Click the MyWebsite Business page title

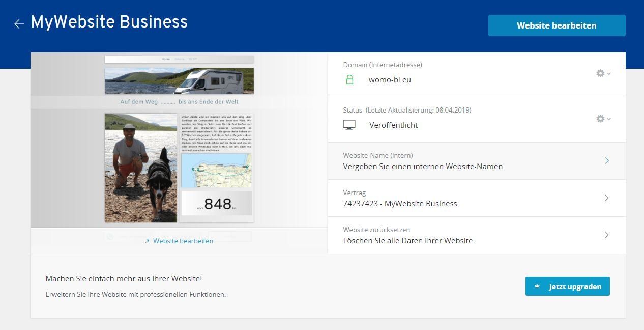click(109, 22)
